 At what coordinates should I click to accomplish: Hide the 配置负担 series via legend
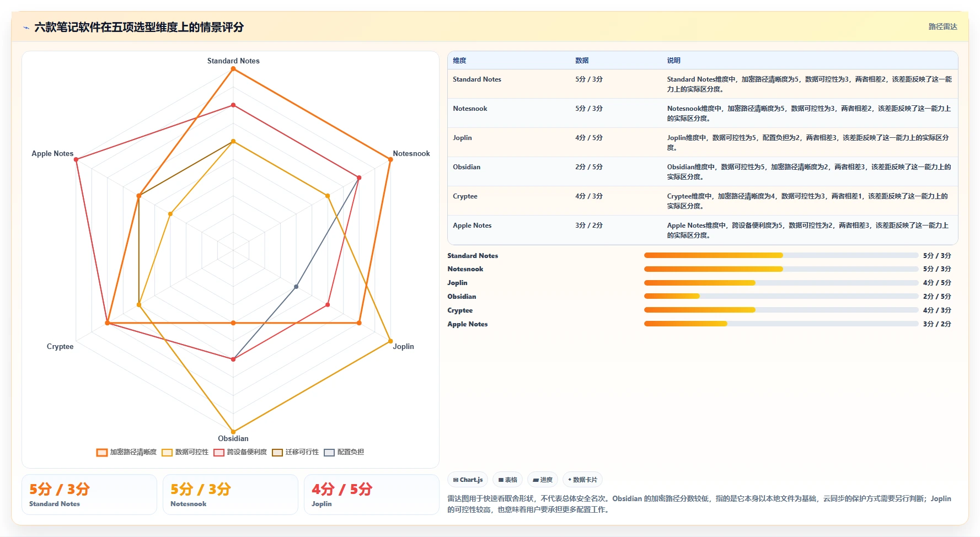tap(329, 453)
